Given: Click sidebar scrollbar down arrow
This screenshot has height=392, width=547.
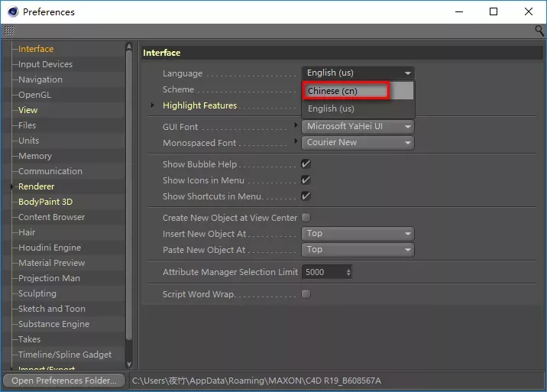Looking at the screenshot, I should coord(129,364).
